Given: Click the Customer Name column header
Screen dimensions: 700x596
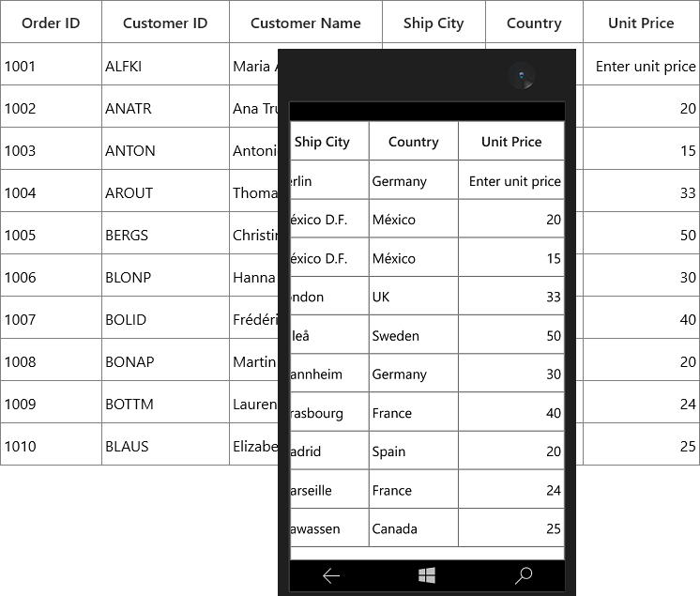Looking at the screenshot, I should (306, 22).
